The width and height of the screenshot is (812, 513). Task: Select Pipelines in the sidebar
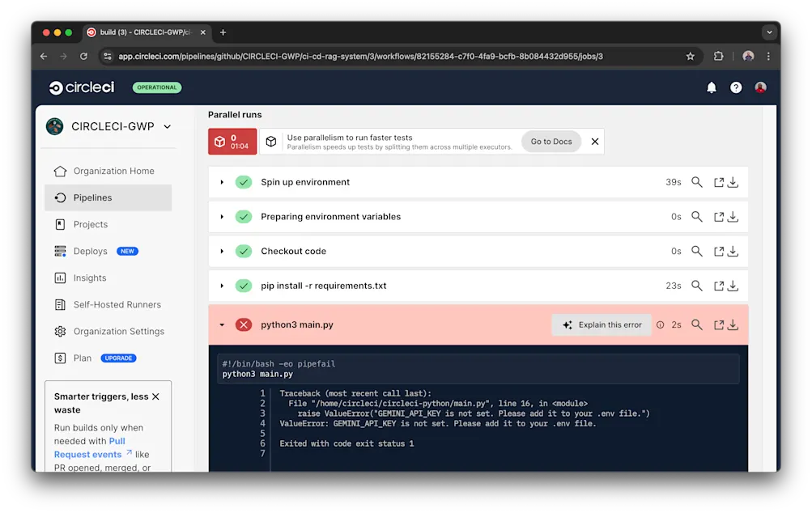coord(91,197)
